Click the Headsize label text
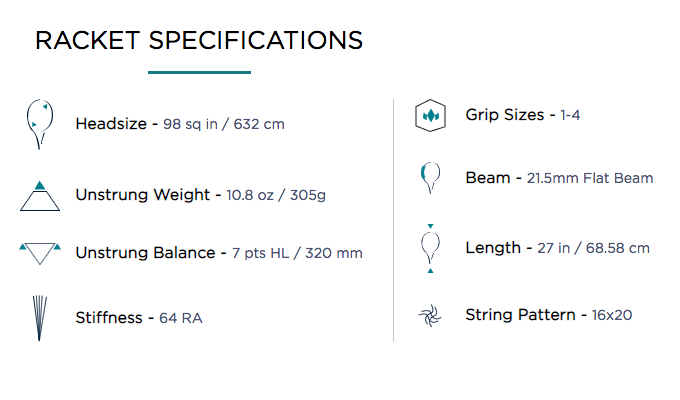 pyautogui.click(x=111, y=124)
